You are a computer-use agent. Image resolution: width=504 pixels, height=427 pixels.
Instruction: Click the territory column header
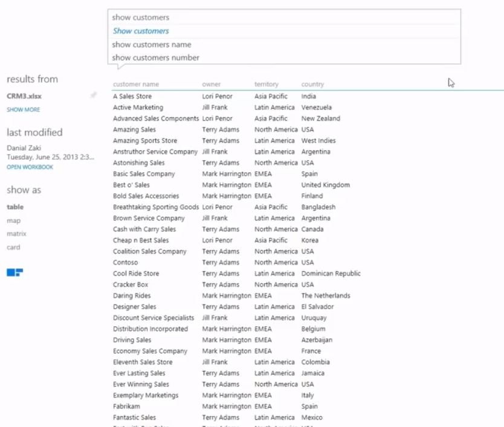click(x=267, y=85)
